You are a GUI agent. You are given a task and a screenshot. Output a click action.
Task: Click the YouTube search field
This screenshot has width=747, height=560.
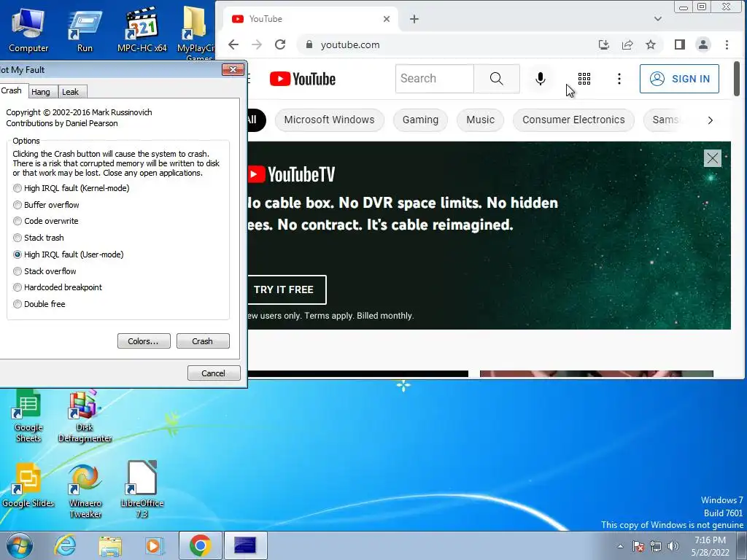coord(435,79)
